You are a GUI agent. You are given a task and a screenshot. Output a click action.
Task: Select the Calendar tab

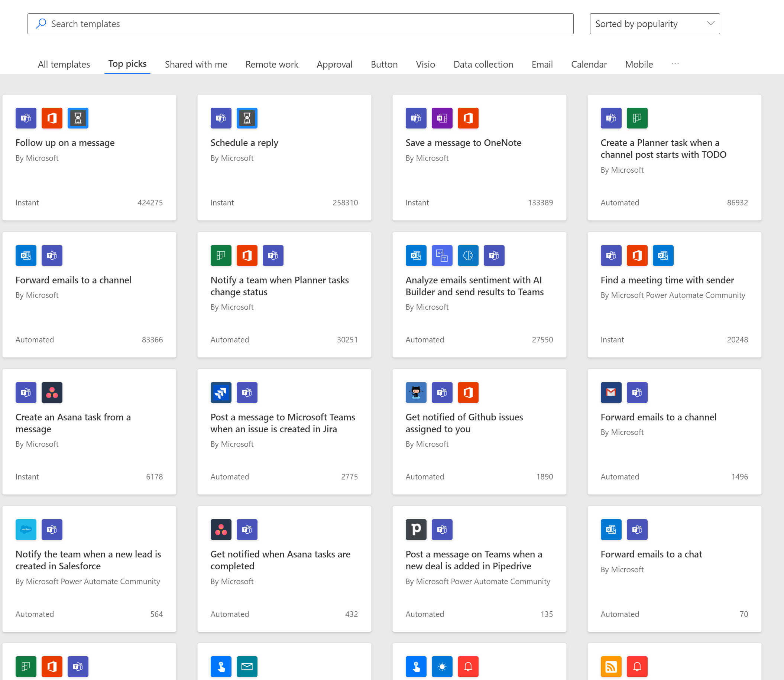589,64
